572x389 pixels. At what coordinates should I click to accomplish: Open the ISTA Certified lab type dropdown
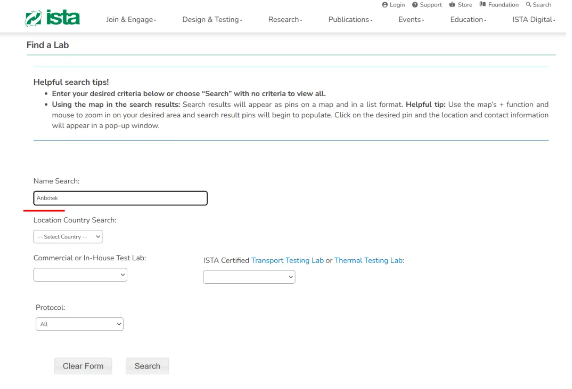(249, 277)
